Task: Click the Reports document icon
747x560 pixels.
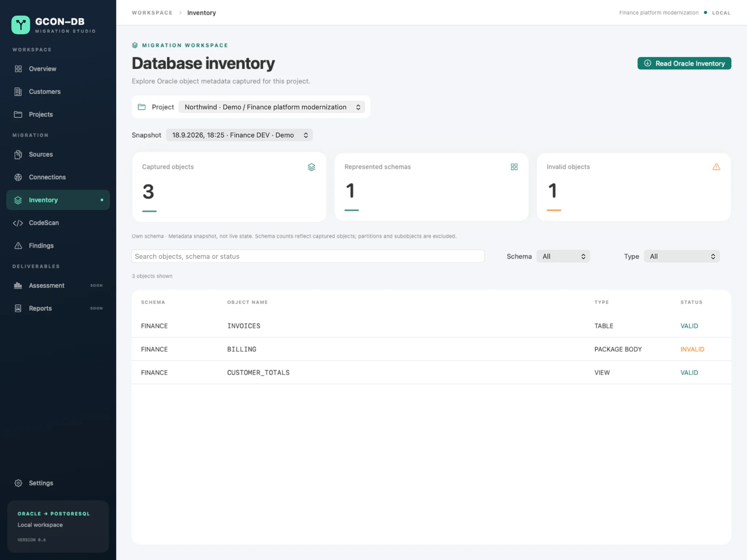Action: pyautogui.click(x=18, y=308)
